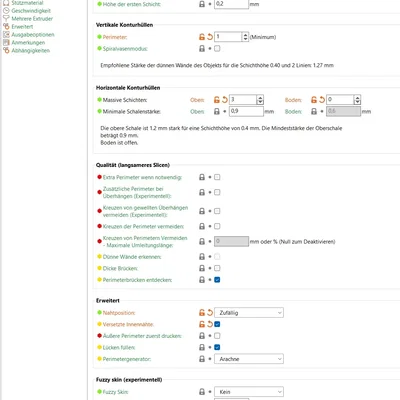Toggle the Lücken füllen checkbox

[x=217, y=347]
